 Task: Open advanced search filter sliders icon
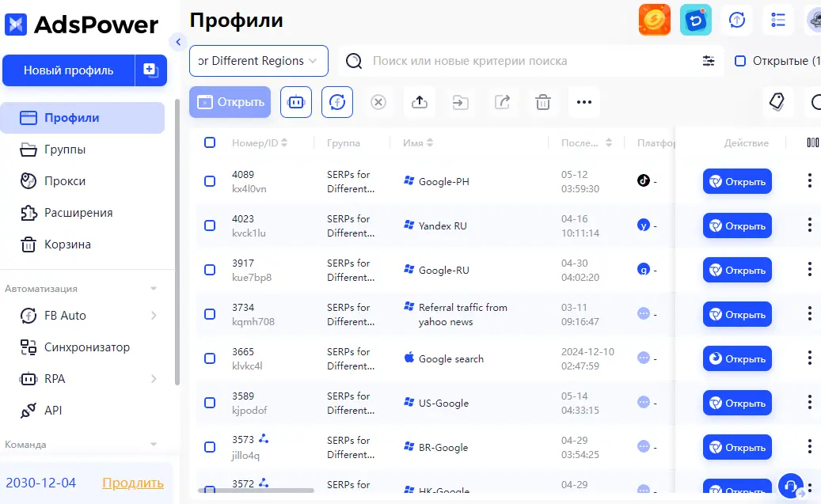[709, 61]
